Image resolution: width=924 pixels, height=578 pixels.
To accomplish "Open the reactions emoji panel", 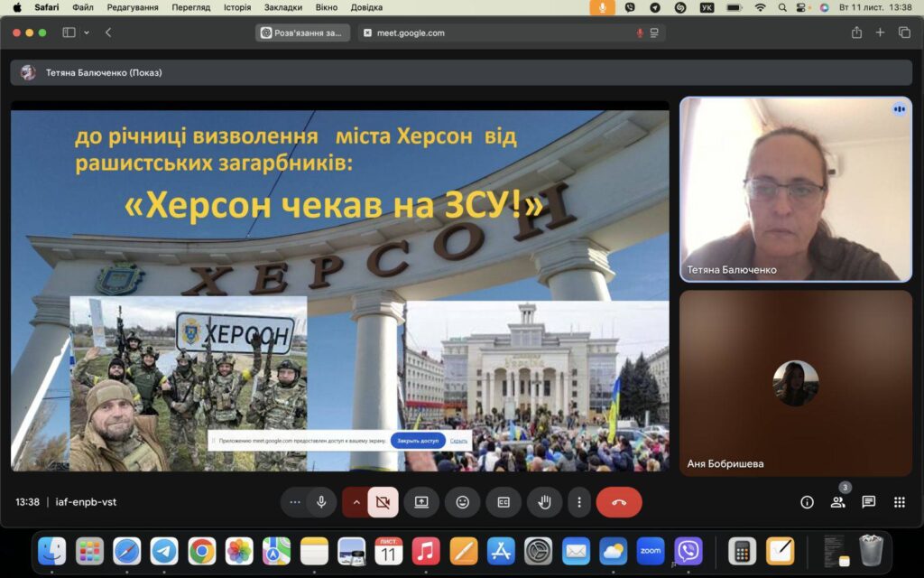I will [463, 502].
